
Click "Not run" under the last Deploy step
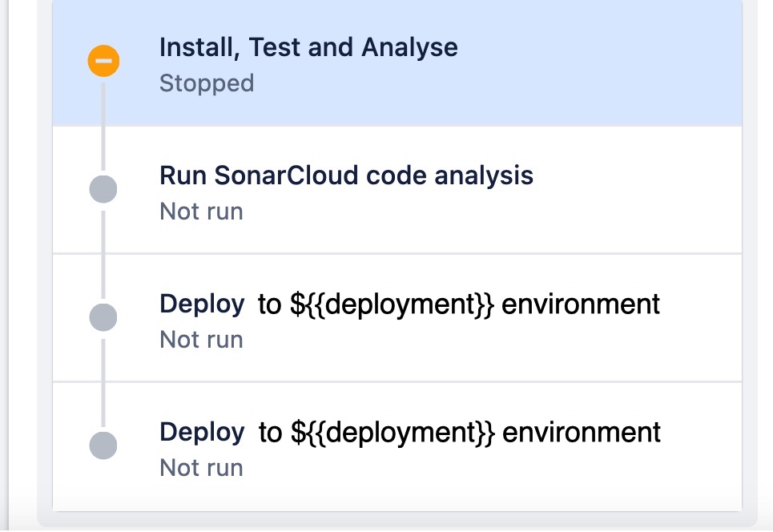click(x=201, y=468)
